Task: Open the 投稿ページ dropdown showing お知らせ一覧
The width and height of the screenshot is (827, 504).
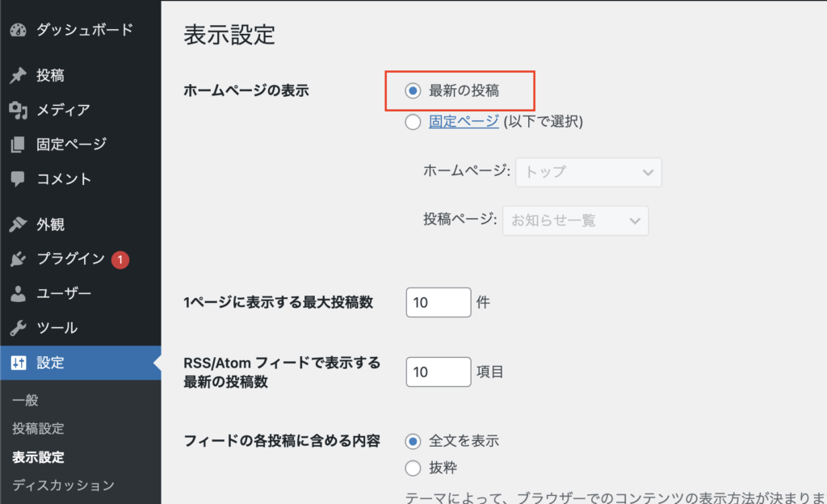Action: pyautogui.click(x=576, y=220)
